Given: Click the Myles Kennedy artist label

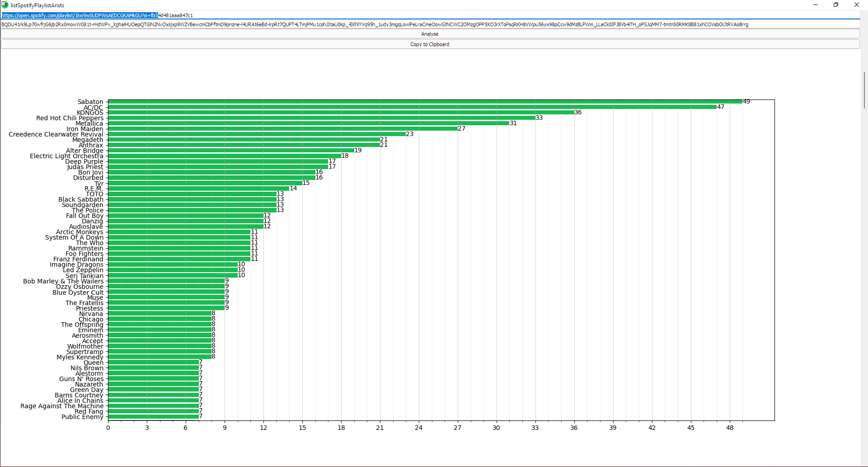Looking at the screenshot, I should (x=80, y=357).
